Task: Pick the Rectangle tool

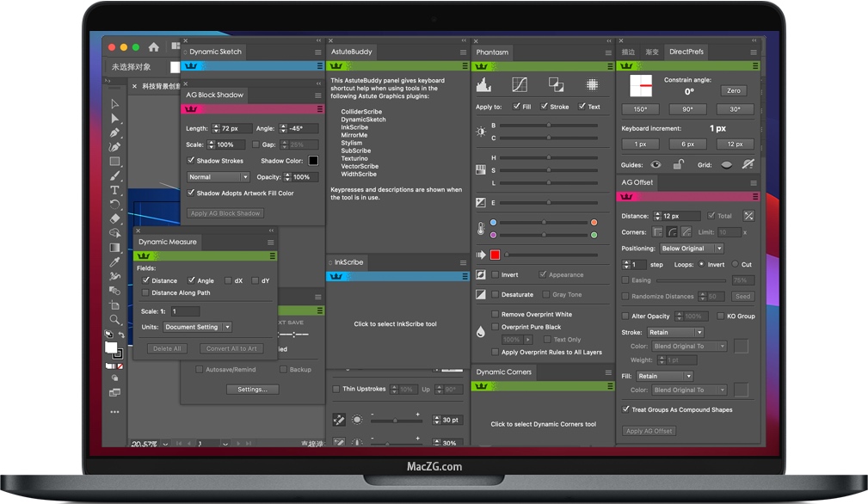Action: [114, 162]
